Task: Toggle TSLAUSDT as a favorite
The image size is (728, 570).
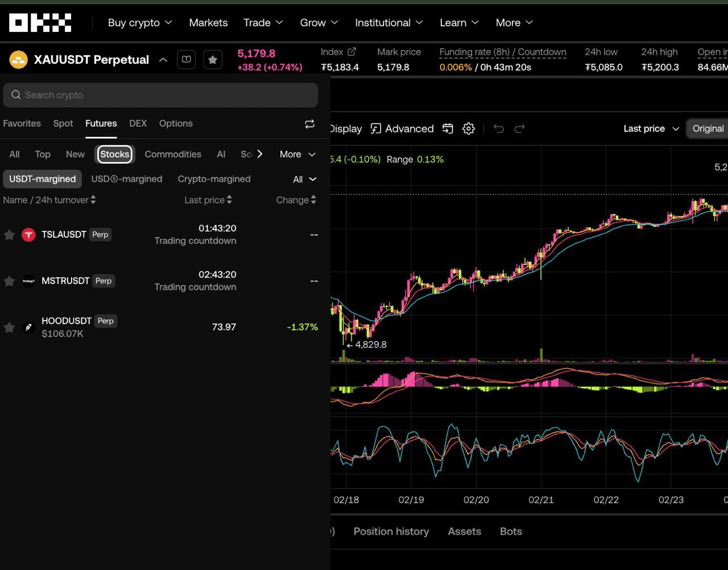Action: [9, 234]
